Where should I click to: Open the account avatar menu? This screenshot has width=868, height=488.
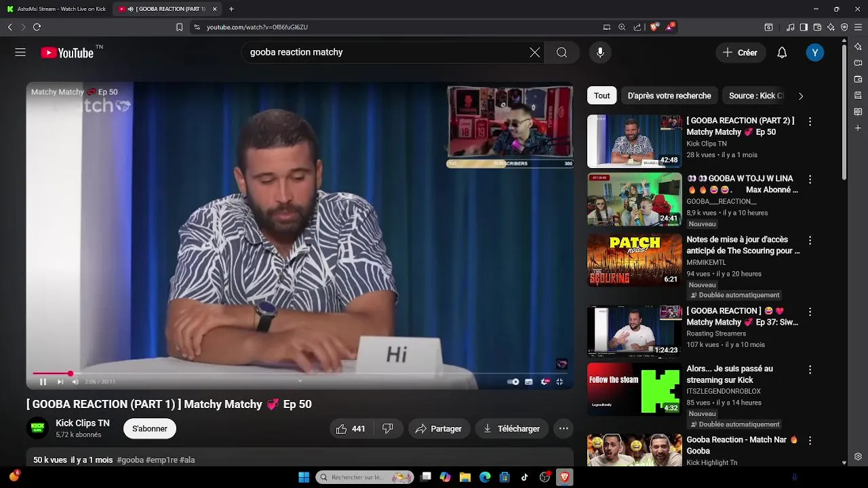pos(815,52)
